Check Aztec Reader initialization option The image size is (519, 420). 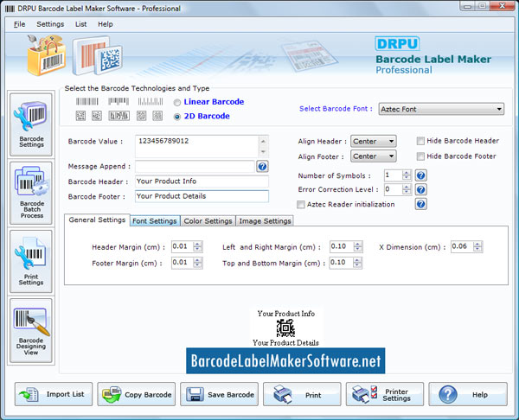coord(301,205)
